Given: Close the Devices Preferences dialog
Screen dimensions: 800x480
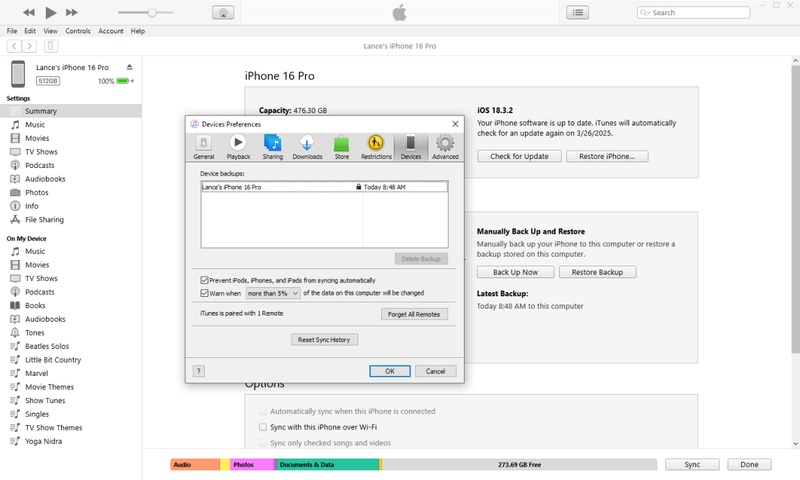Looking at the screenshot, I should pyautogui.click(x=455, y=124).
